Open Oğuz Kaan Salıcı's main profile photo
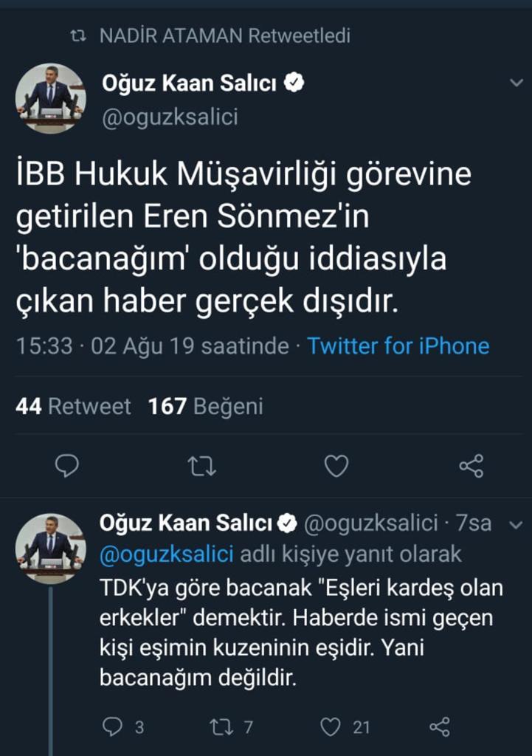This screenshot has height=756, width=532. 51,98
